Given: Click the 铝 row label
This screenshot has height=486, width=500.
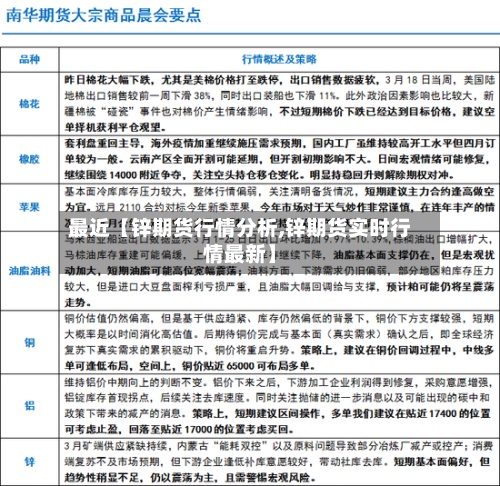Looking at the screenshot, I should (30, 405).
